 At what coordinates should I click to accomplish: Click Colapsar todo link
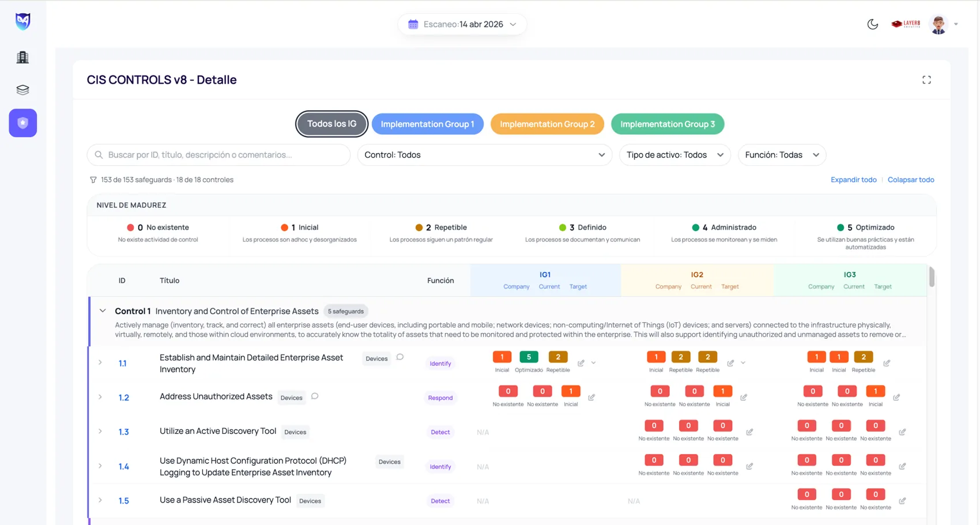(x=911, y=180)
